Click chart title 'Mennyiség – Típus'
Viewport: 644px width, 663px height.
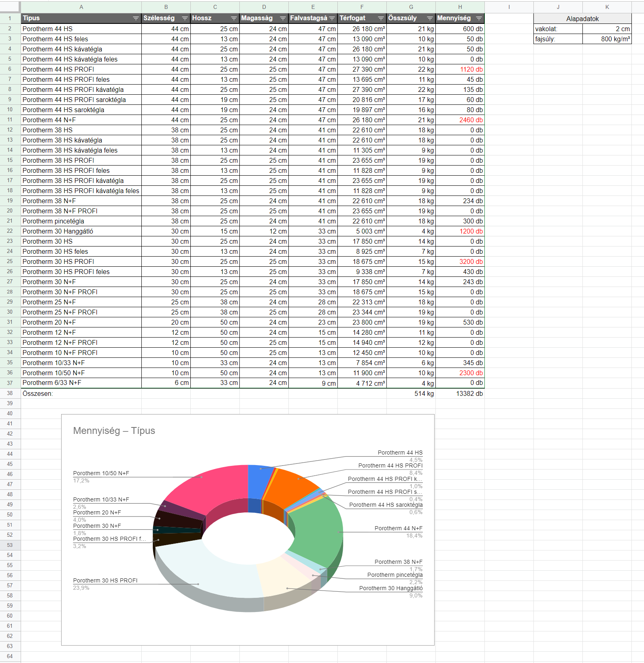pos(114,431)
